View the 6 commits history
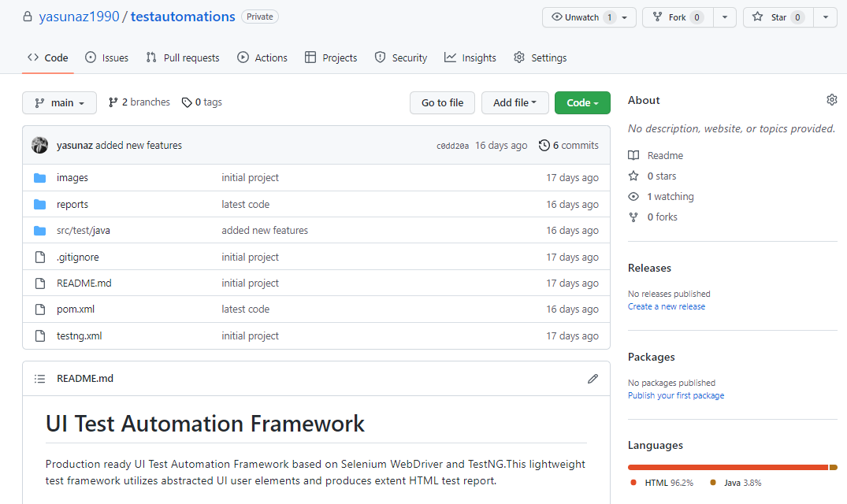This screenshot has width=847, height=504. (568, 146)
